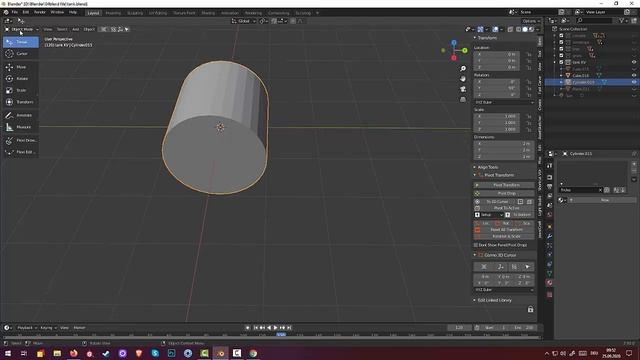Viewport: 640px width, 360px height.
Task: Click the red X axis on navigation gizmo
Action: (454, 58)
